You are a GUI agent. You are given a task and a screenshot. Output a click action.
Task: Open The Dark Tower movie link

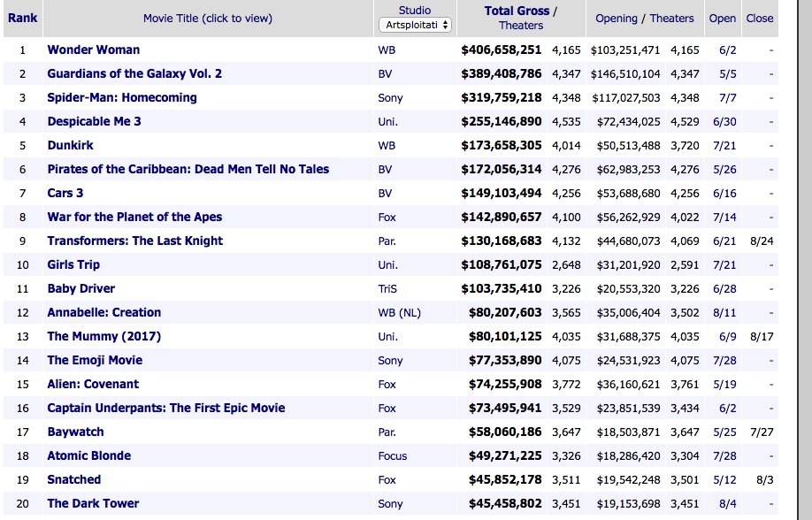(93, 503)
